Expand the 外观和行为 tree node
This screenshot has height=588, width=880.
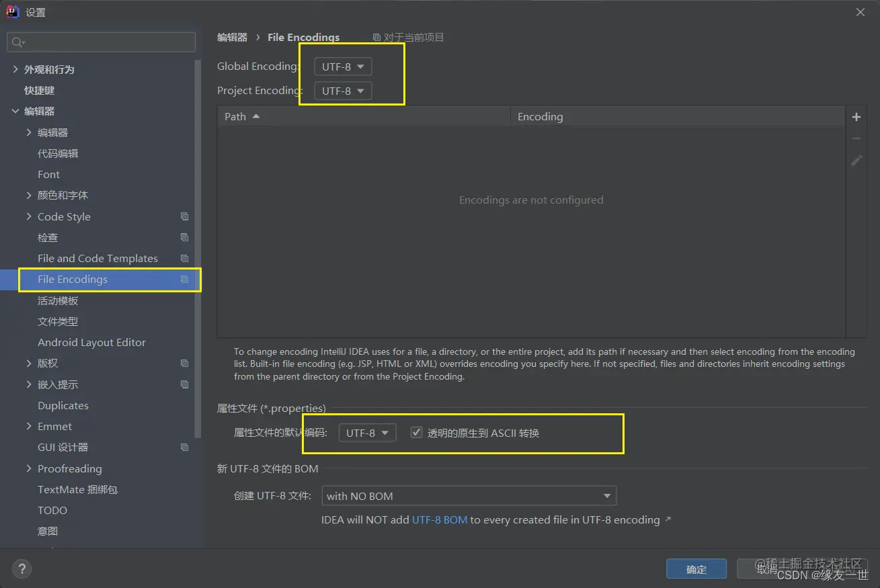click(x=15, y=69)
